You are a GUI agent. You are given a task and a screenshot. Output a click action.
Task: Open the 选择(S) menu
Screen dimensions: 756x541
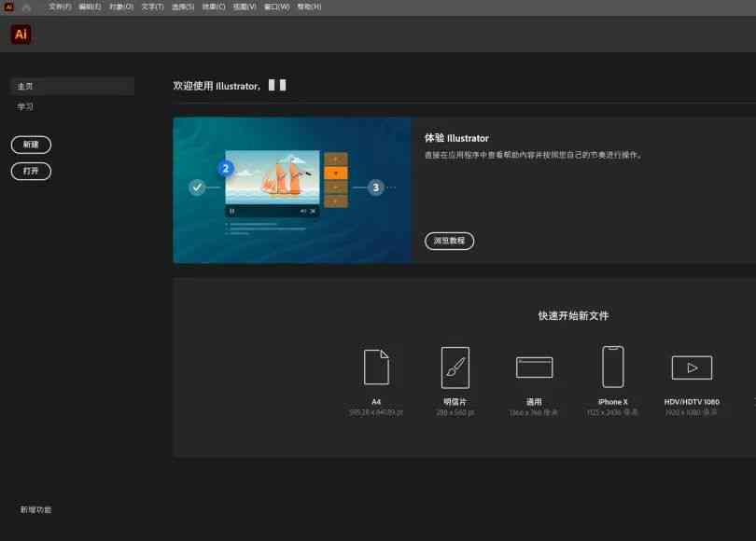[x=183, y=7]
